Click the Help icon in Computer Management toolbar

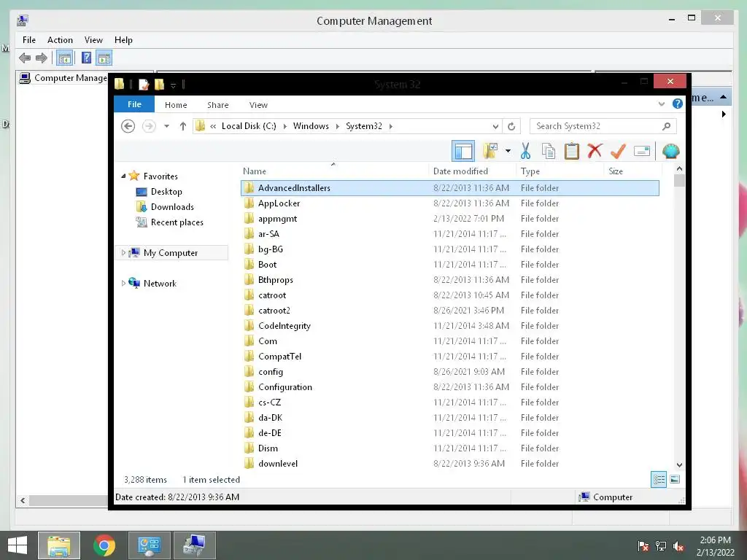coord(86,58)
